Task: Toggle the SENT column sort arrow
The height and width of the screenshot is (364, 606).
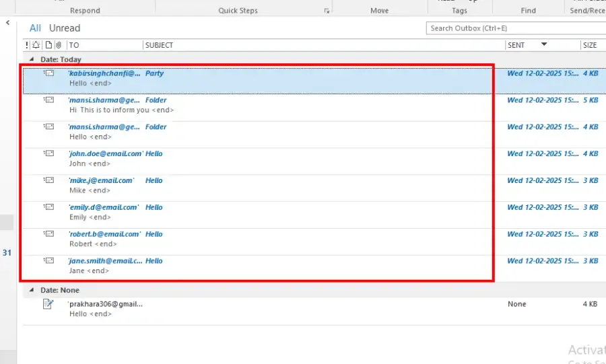Action: click(x=544, y=44)
